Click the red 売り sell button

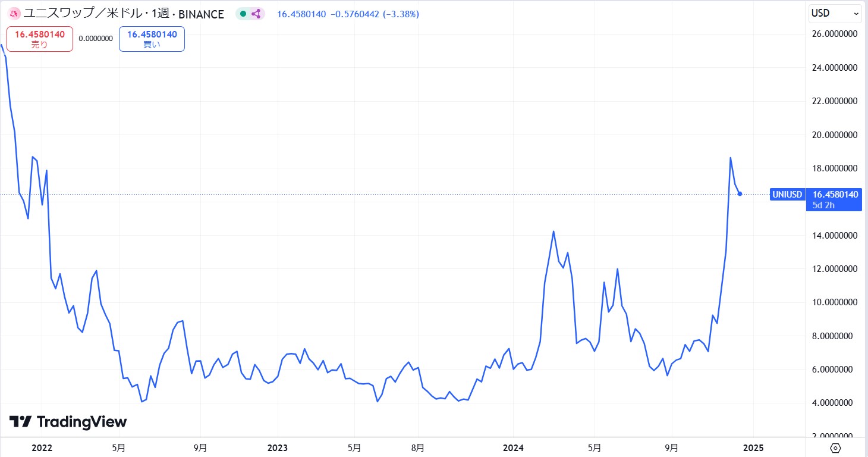40,39
